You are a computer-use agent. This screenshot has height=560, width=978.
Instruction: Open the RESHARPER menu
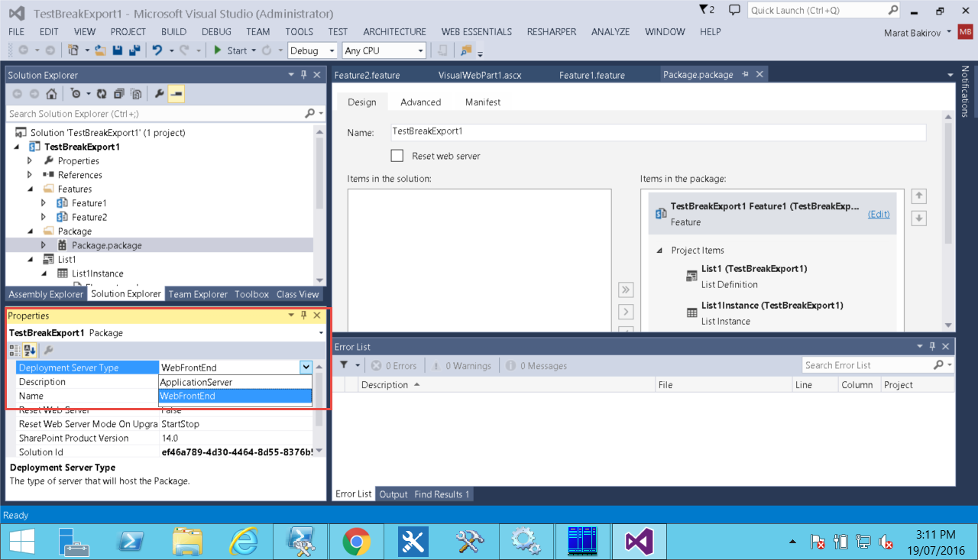coord(552,31)
